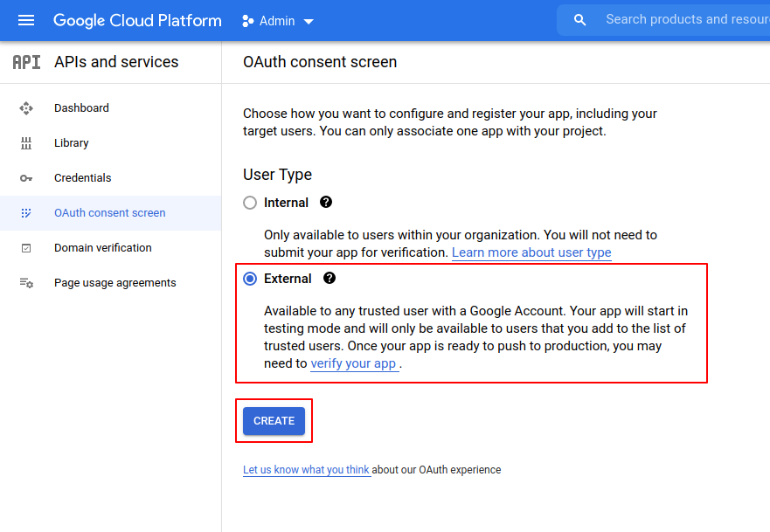Open the verify your app link
The width and height of the screenshot is (770, 532).
pos(354,363)
